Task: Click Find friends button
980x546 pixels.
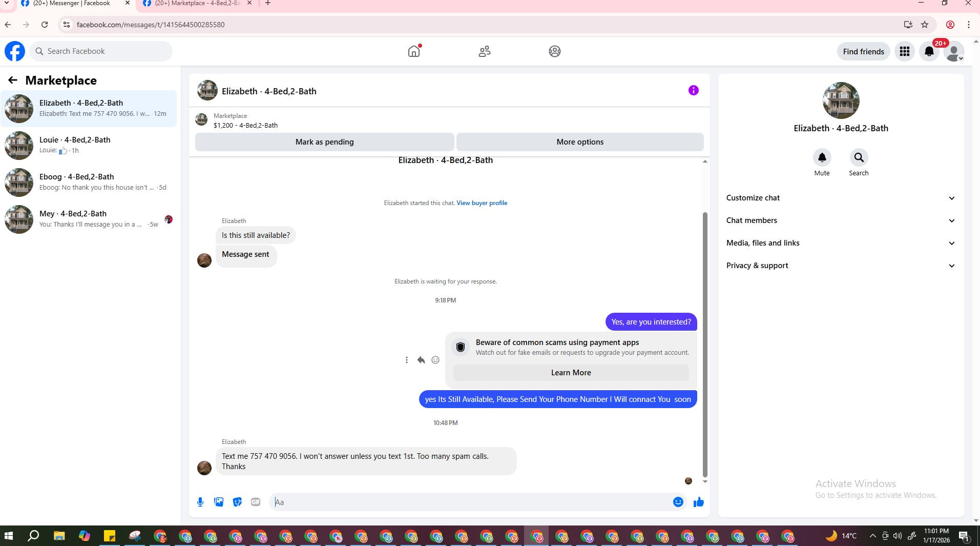Action: click(x=863, y=51)
